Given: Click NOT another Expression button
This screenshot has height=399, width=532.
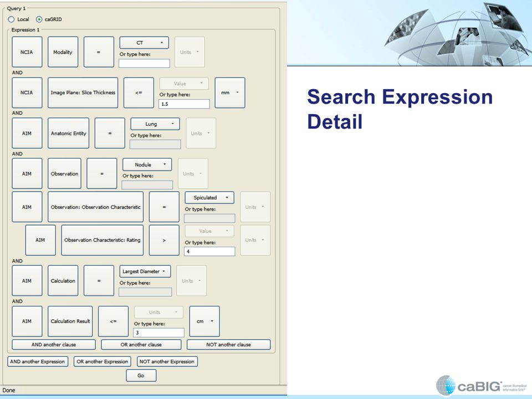Looking at the screenshot, I should pyautogui.click(x=167, y=362).
